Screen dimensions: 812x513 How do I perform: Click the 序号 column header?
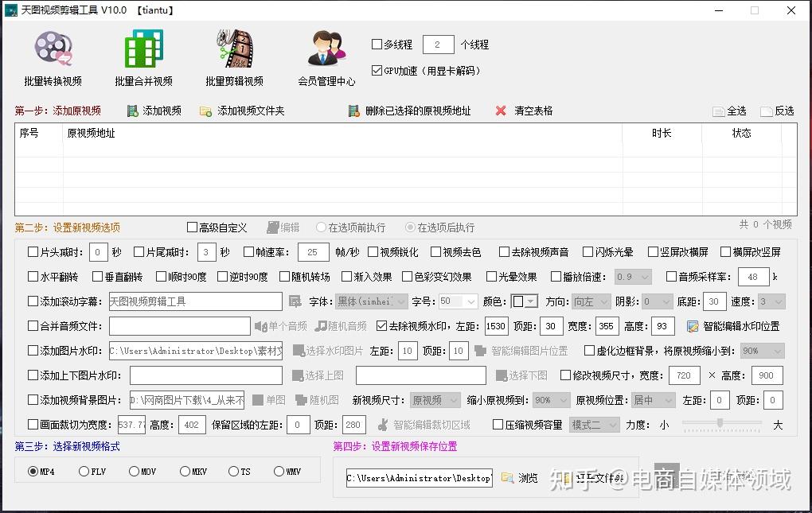pyautogui.click(x=39, y=134)
